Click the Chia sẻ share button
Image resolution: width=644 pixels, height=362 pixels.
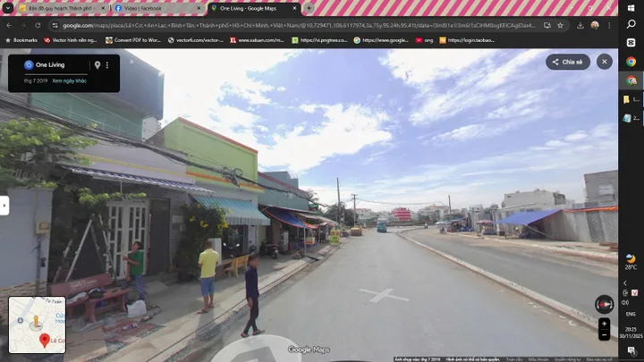pos(568,62)
